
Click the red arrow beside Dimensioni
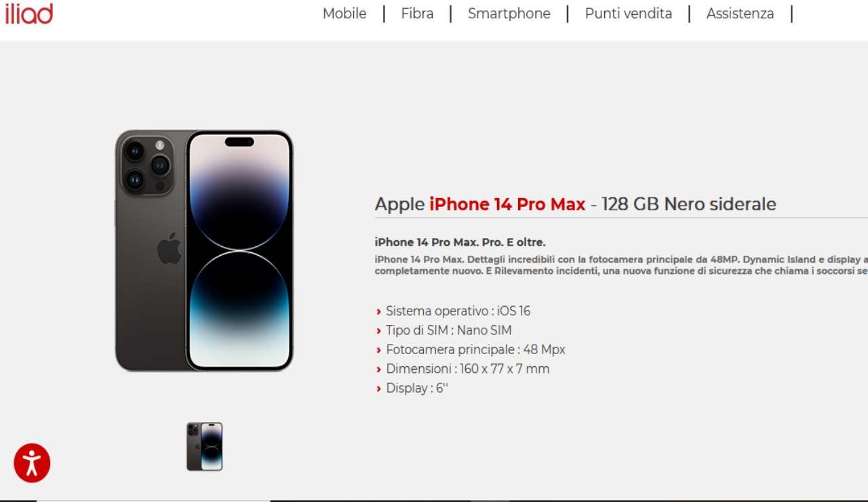point(378,370)
